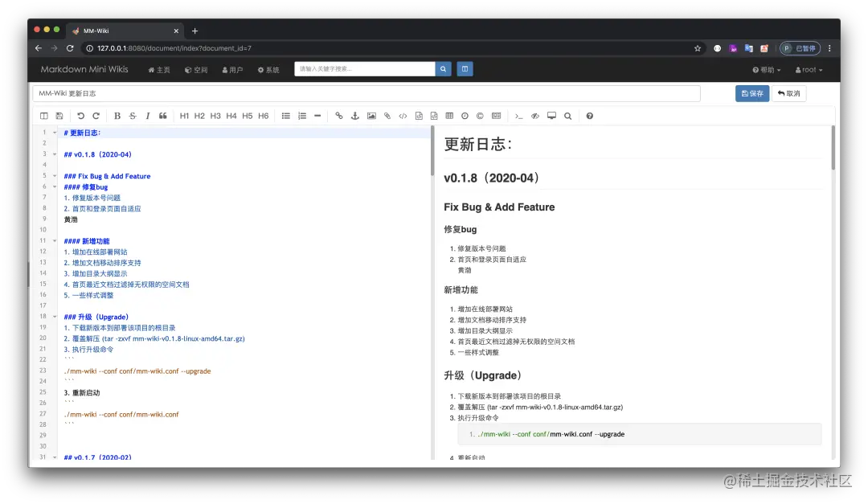Open editor help question mark icon
Screen dimensions: 868x504
(x=590, y=116)
